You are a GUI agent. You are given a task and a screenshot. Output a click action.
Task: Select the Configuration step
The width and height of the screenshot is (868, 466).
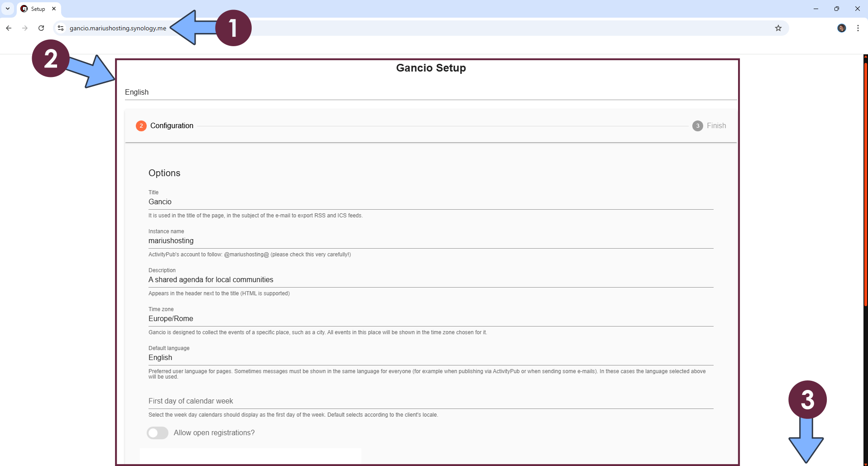pos(165,126)
